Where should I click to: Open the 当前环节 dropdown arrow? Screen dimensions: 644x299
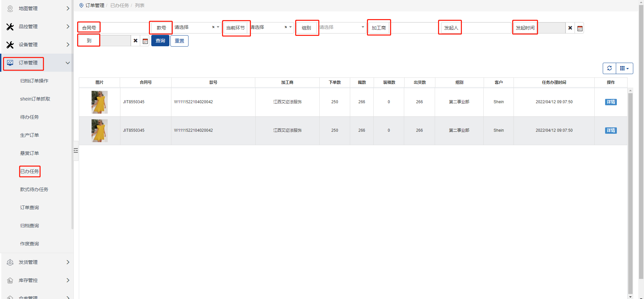(x=290, y=27)
